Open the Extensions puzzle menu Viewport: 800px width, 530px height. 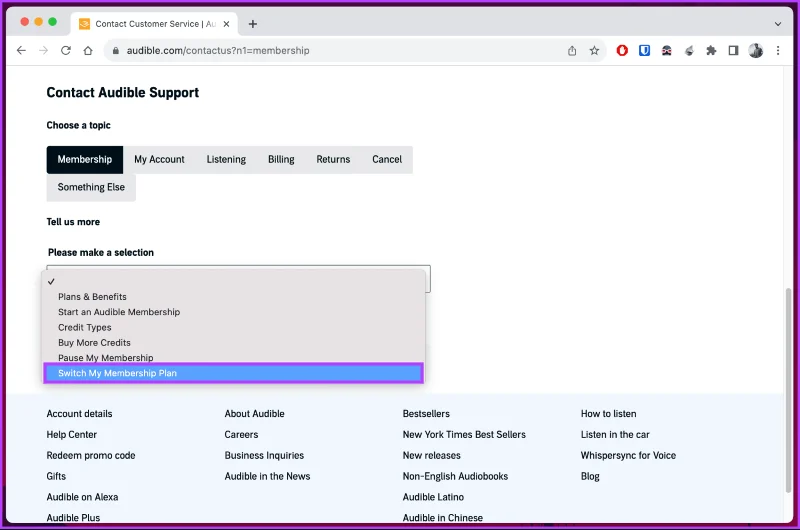[x=711, y=51]
